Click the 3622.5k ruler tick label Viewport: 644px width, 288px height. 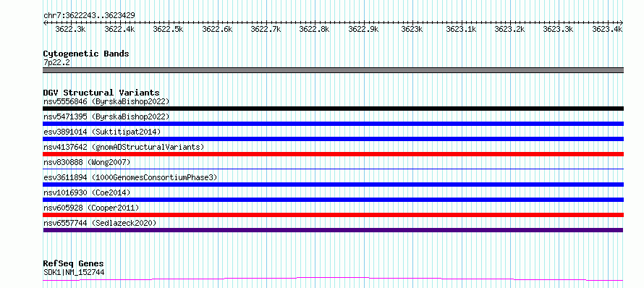click(x=168, y=29)
